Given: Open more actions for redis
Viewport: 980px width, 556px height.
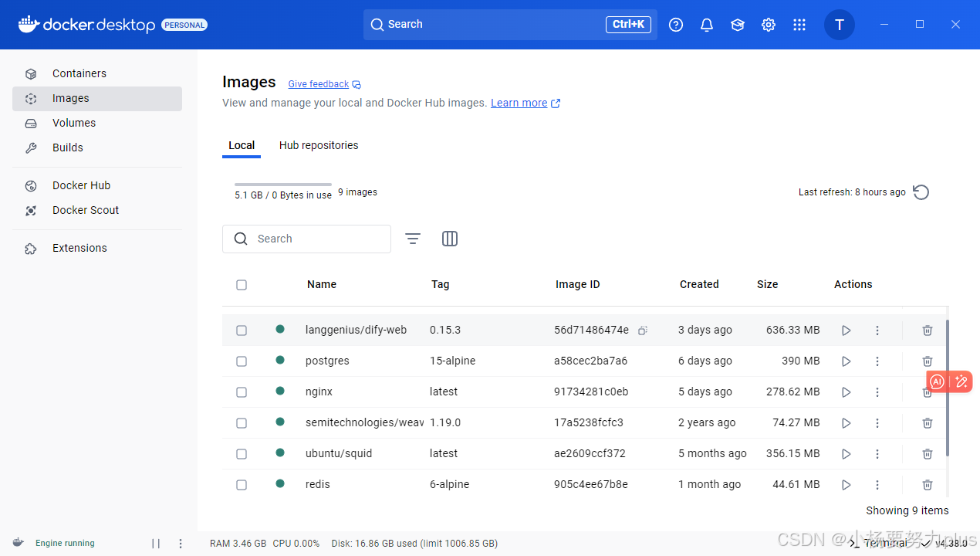Looking at the screenshot, I should click(877, 485).
